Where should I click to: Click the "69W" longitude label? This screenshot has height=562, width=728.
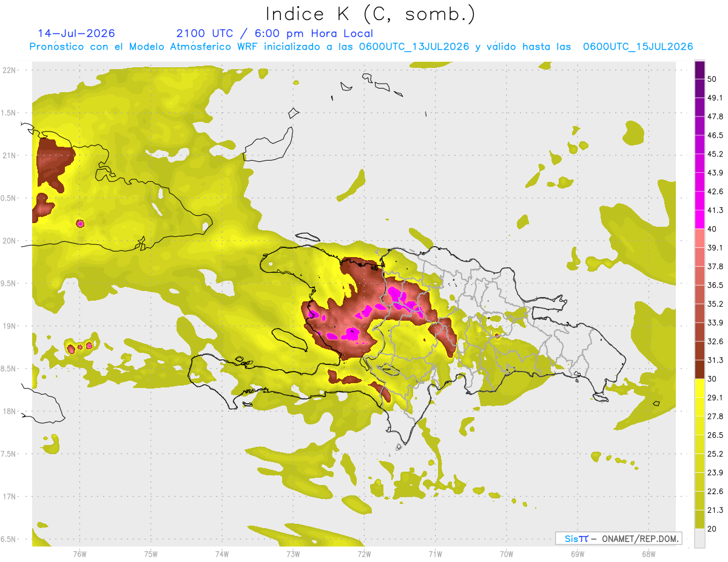(577, 554)
